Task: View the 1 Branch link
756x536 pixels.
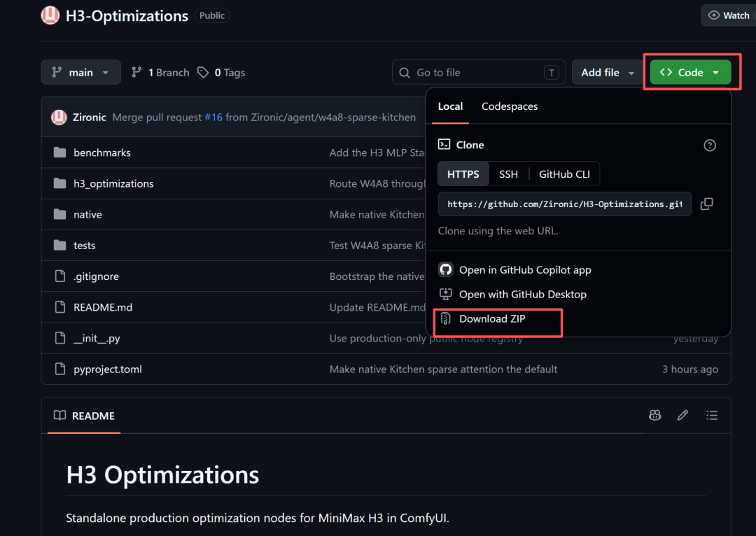Action: pos(160,72)
